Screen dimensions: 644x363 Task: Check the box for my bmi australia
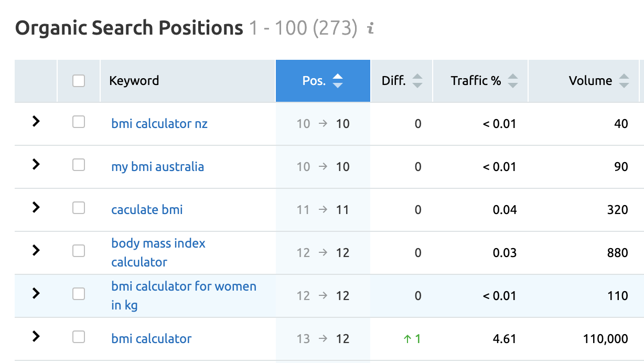tap(79, 165)
